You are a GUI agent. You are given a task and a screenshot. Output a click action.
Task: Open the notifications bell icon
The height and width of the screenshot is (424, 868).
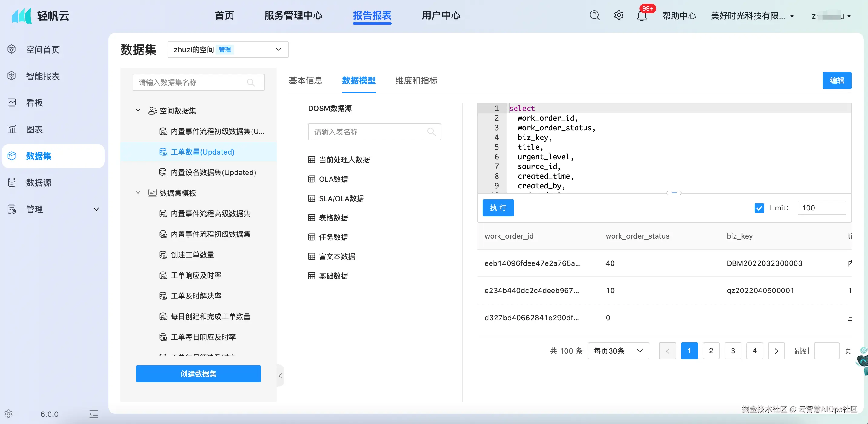tap(642, 16)
